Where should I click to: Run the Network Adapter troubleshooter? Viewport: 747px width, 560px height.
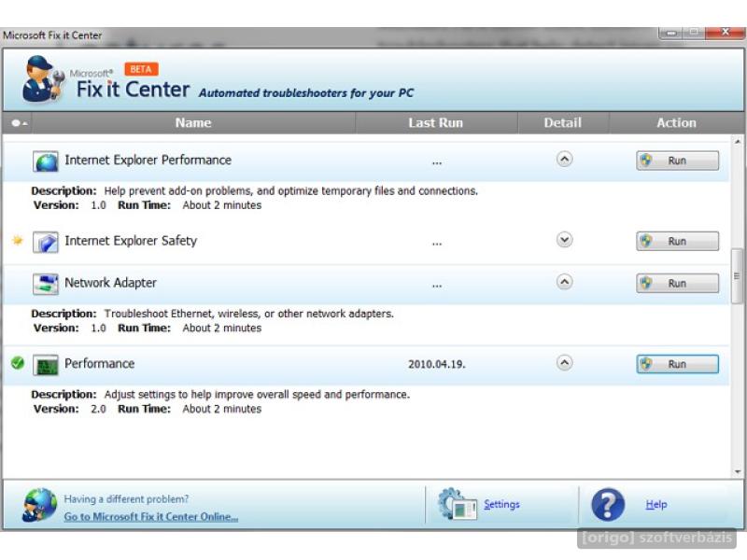678,284
